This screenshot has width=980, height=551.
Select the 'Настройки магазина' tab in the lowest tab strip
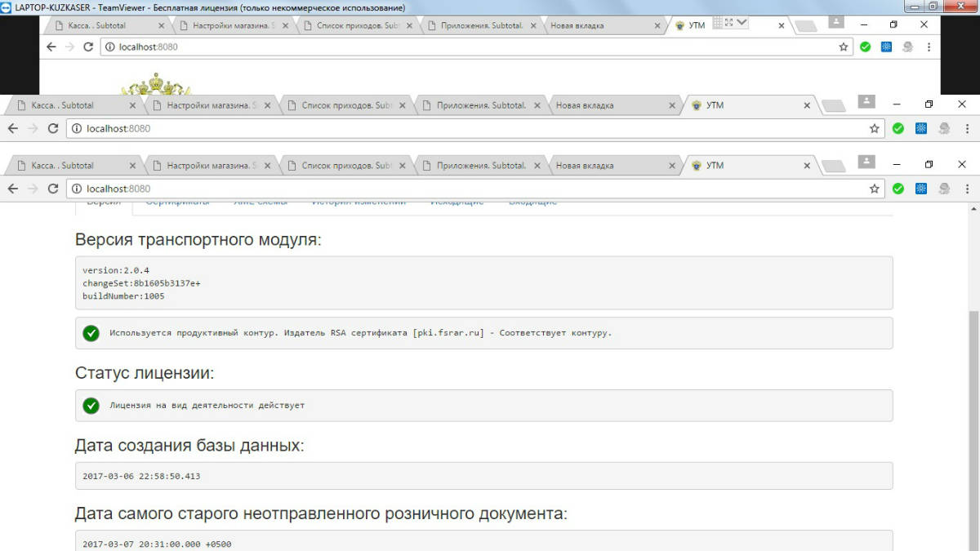(x=208, y=166)
